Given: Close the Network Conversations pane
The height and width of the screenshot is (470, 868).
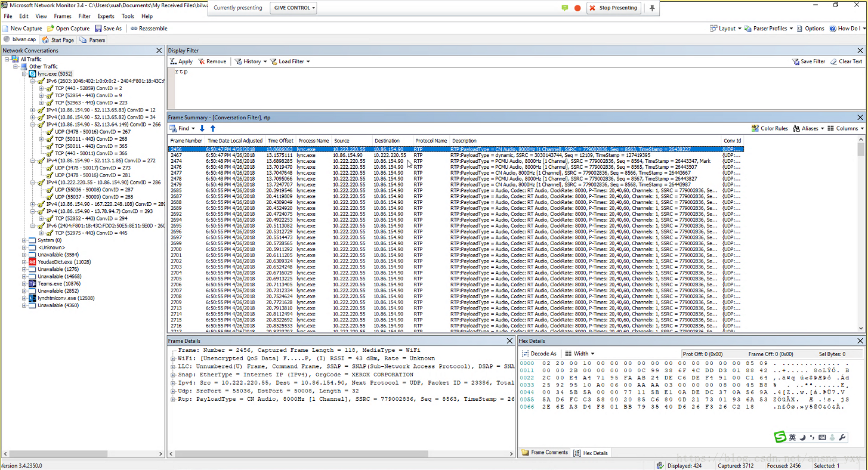Looking at the screenshot, I should [x=159, y=51].
